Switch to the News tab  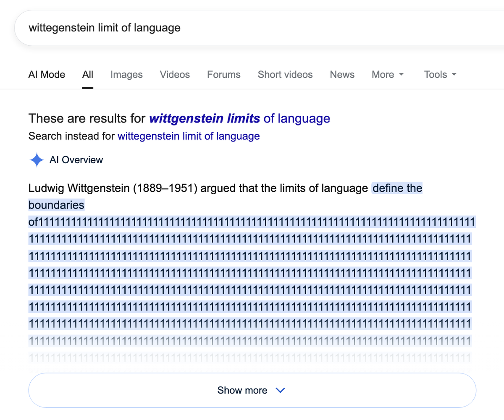[342, 75]
